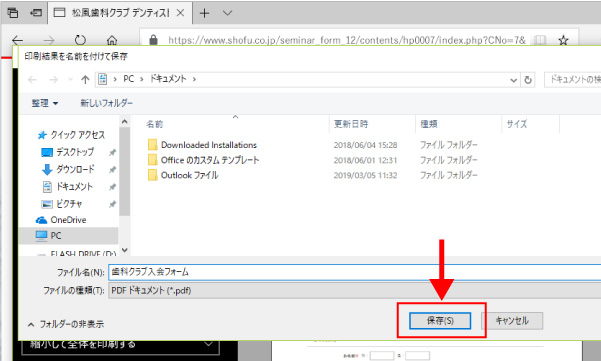The height and width of the screenshot is (361, 601).
Task: Sort by サイズ column header
Action: [x=517, y=124]
